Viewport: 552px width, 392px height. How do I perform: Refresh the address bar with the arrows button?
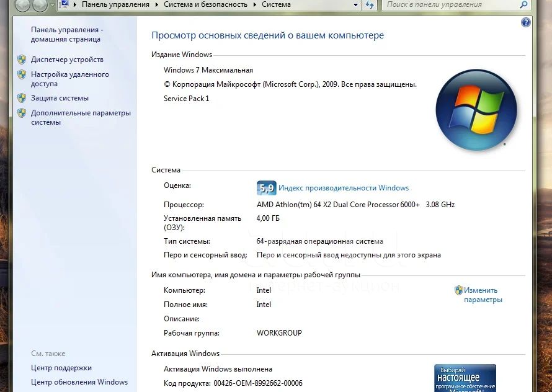[369, 4]
